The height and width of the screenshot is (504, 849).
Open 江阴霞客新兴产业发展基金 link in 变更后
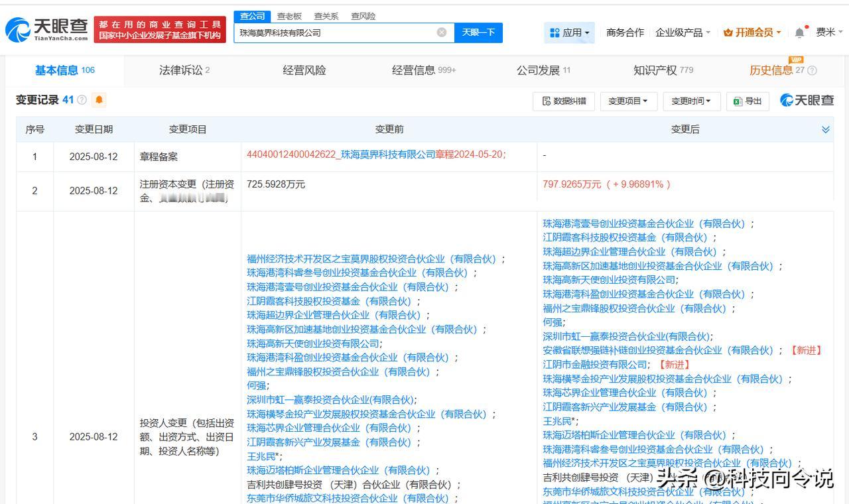point(627,407)
